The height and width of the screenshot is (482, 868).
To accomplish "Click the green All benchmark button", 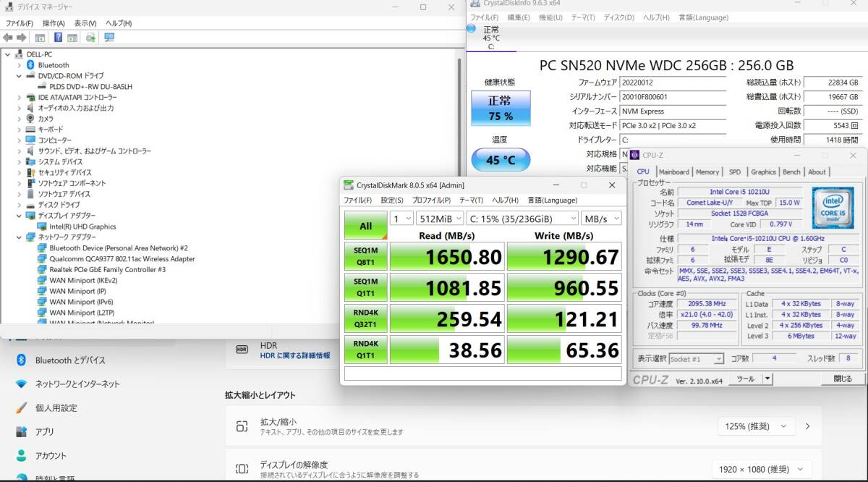I will point(366,226).
